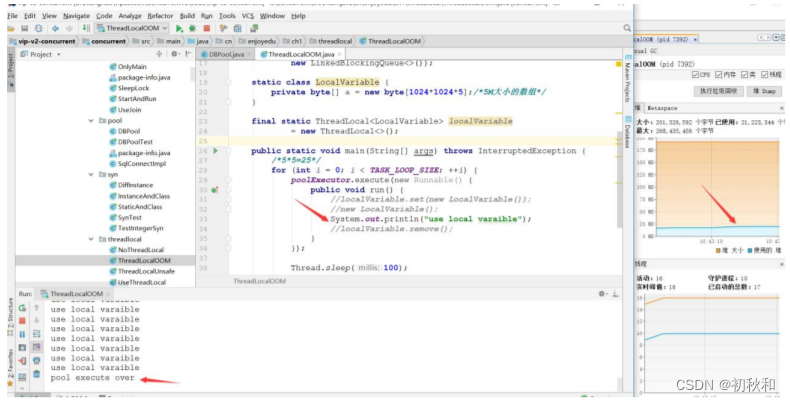Click Run panel settings gear icon
This screenshot has height=401, width=790.
pyautogui.click(x=602, y=294)
